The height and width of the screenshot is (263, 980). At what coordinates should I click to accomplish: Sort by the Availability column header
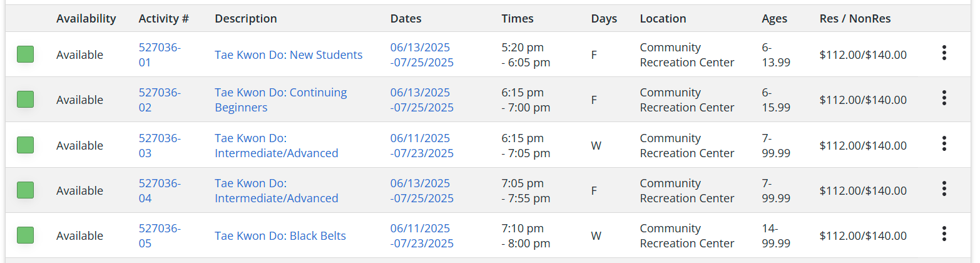point(86,19)
